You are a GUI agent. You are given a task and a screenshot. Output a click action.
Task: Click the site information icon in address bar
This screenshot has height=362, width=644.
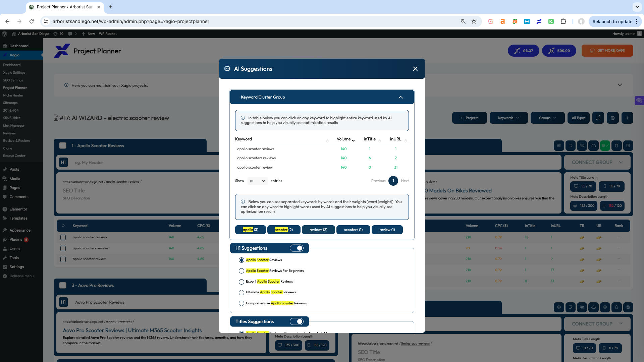(46, 21)
